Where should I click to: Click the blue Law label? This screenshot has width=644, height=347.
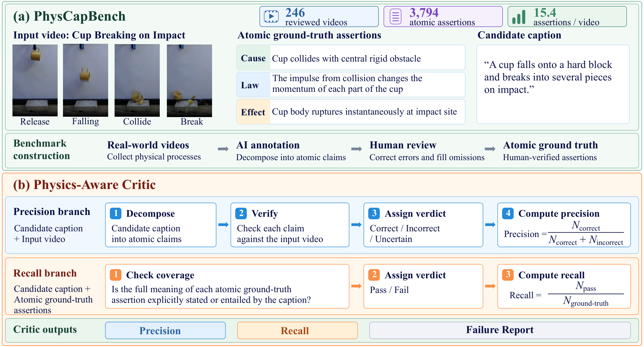click(x=253, y=85)
